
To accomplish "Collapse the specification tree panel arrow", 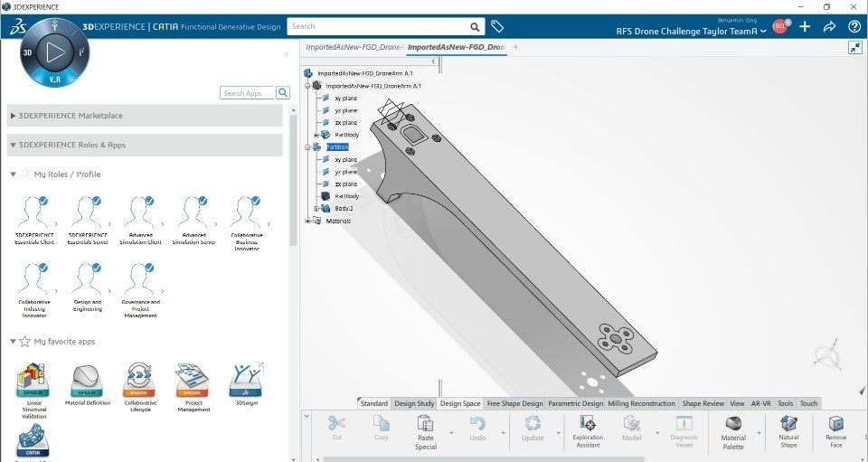I will tap(433, 61).
